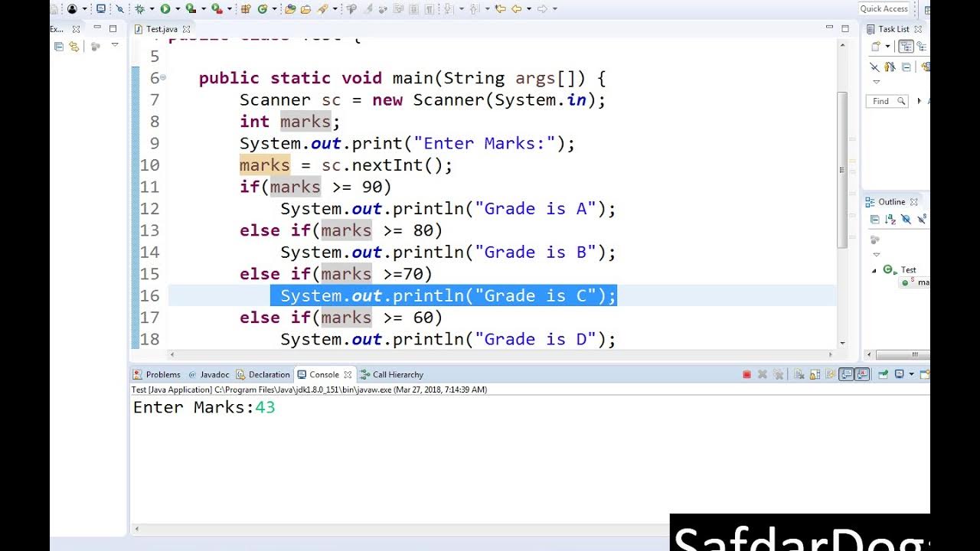Screen dimensions: 980x551
Task: Click the New Task icon in Task List
Action: (x=877, y=47)
